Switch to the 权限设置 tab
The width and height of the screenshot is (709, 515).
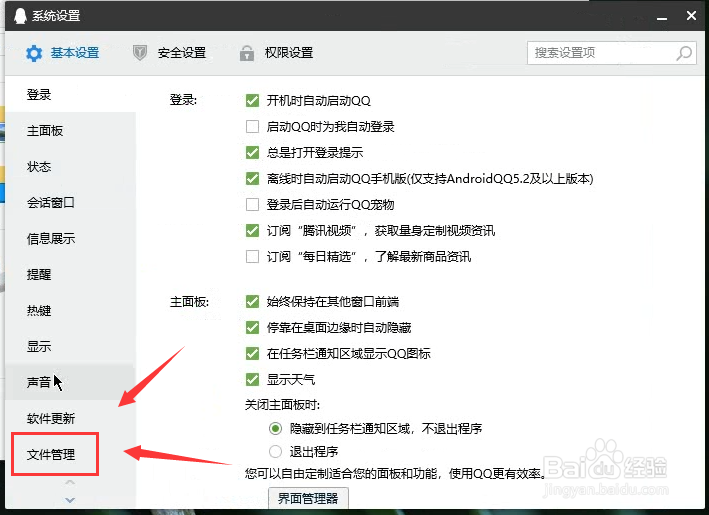(x=276, y=53)
